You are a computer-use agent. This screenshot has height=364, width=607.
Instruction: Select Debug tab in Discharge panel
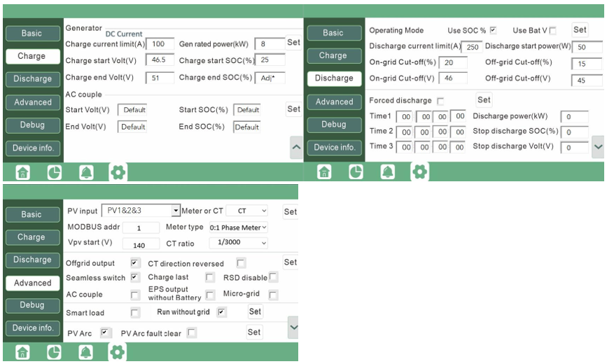334,125
